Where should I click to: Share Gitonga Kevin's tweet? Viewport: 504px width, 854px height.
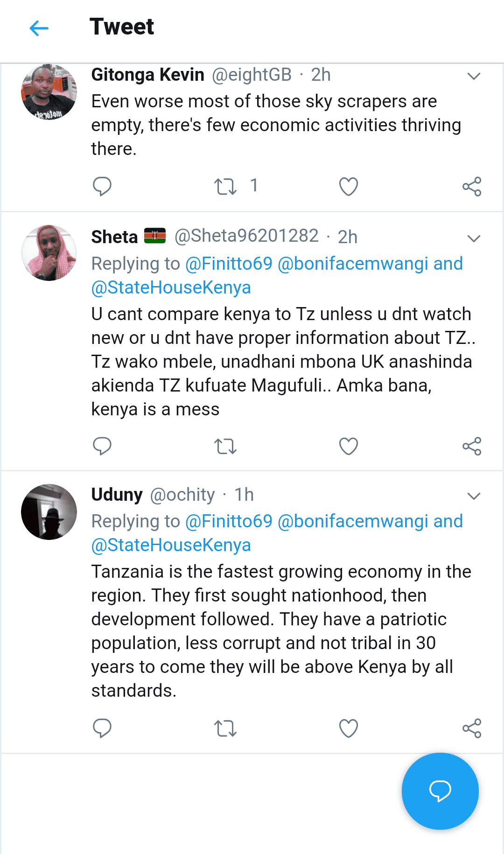pyautogui.click(x=472, y=187)
